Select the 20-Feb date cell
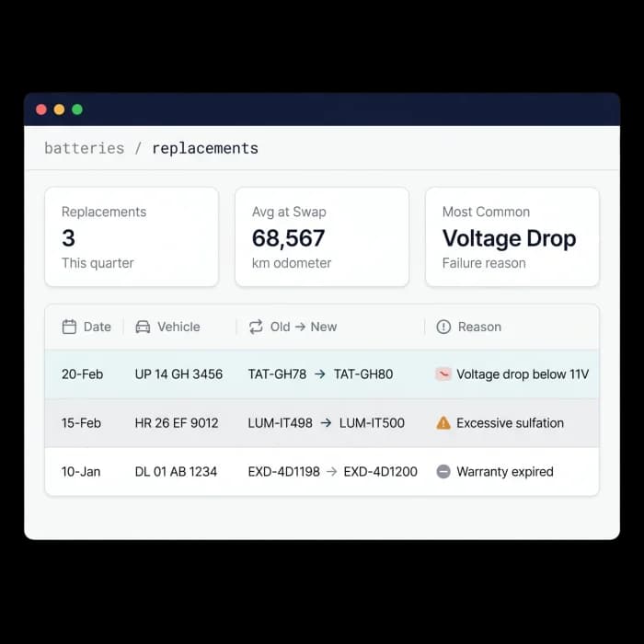The image size is (644, 644). click(82, 374)
